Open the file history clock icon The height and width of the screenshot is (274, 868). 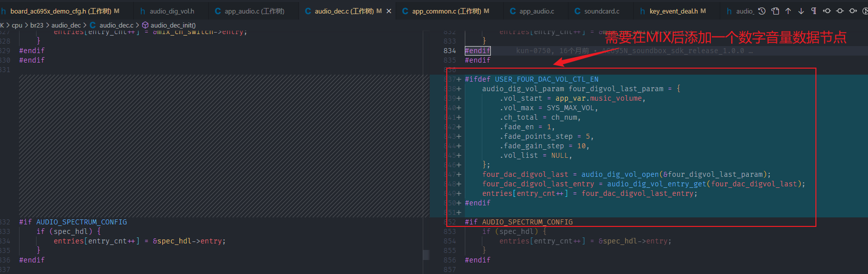point(762,11)
